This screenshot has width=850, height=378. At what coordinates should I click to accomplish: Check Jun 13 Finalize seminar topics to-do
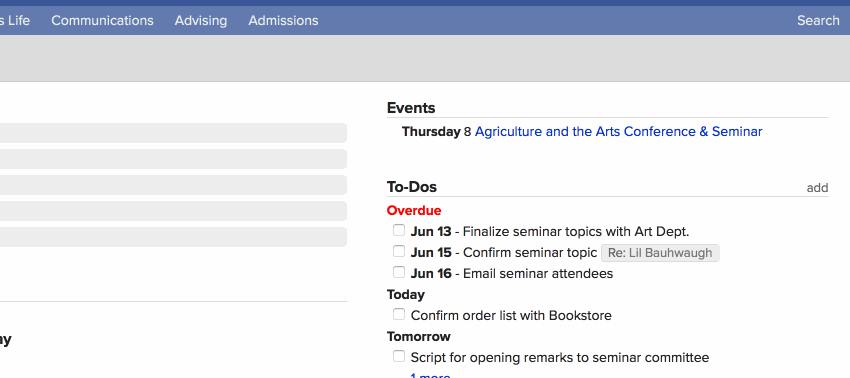(x=399, y=230)
